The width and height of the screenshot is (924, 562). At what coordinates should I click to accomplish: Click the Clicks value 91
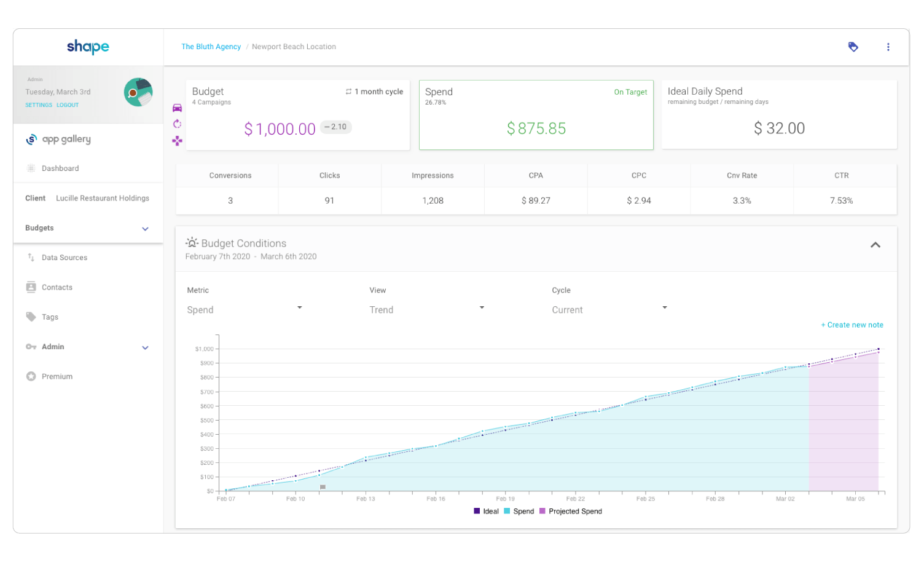[x=329, y=200]
